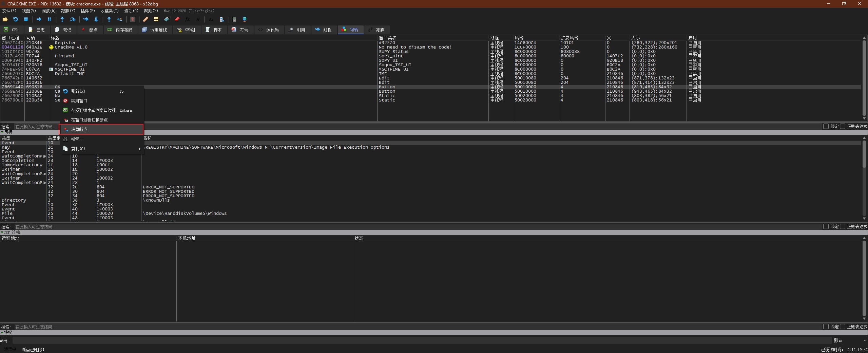Stop debugging with the square icon

26,19
